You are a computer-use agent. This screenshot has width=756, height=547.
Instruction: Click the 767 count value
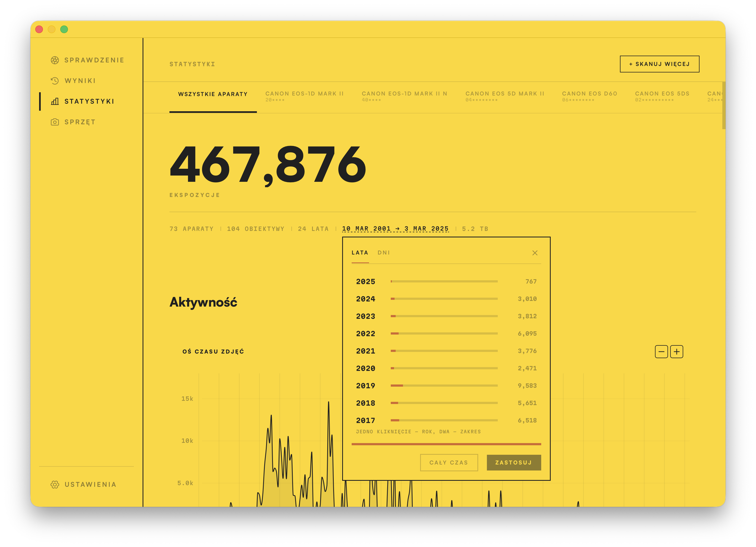pyautogui.click(x=531, y=281)
